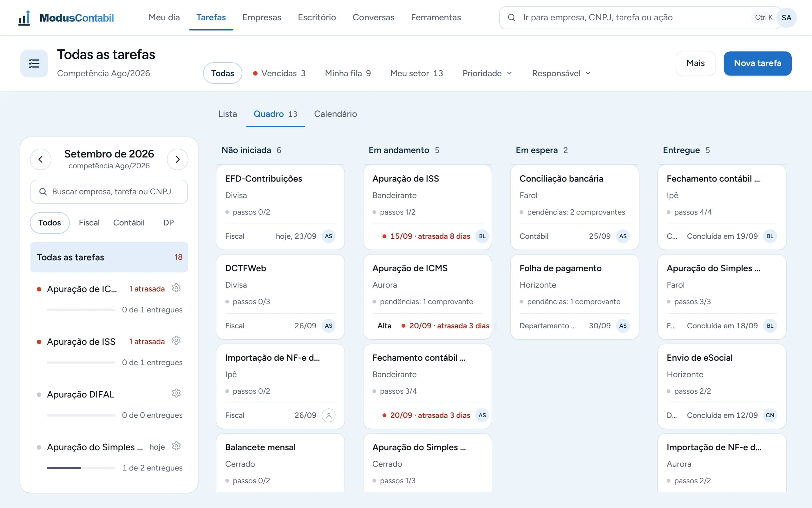Image resolution: width=812 pixels, height=508 pixels.
Task: Go to previous month with left arrow
Action: [x=41, y=159]
